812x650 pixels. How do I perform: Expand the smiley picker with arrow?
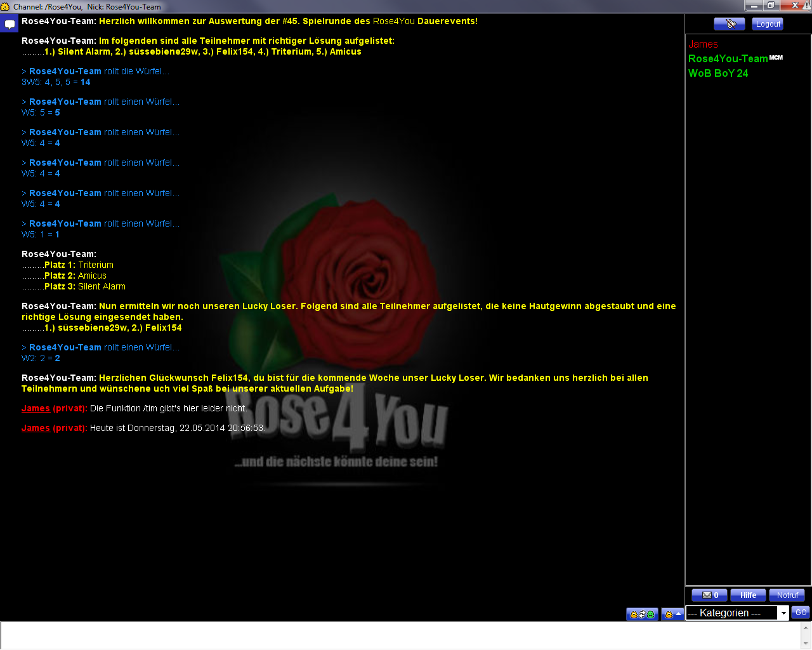[672, 614]
